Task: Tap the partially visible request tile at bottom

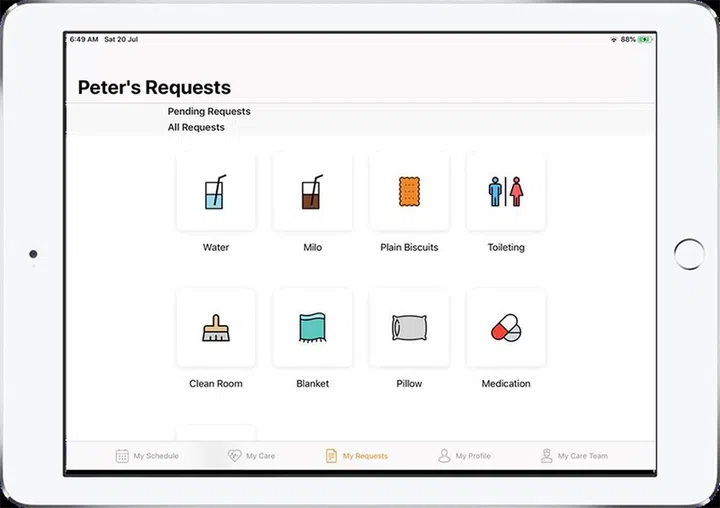Action: (215, 433)
